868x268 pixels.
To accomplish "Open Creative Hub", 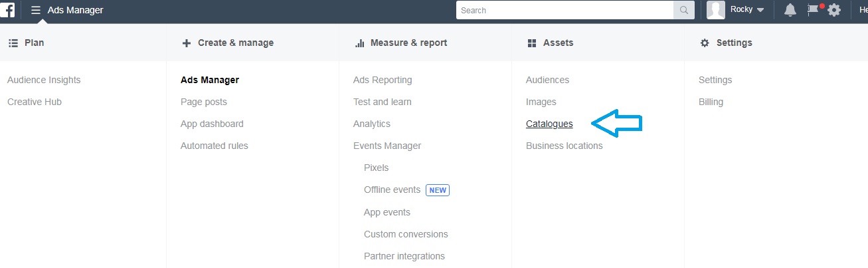I will [35, 102].
